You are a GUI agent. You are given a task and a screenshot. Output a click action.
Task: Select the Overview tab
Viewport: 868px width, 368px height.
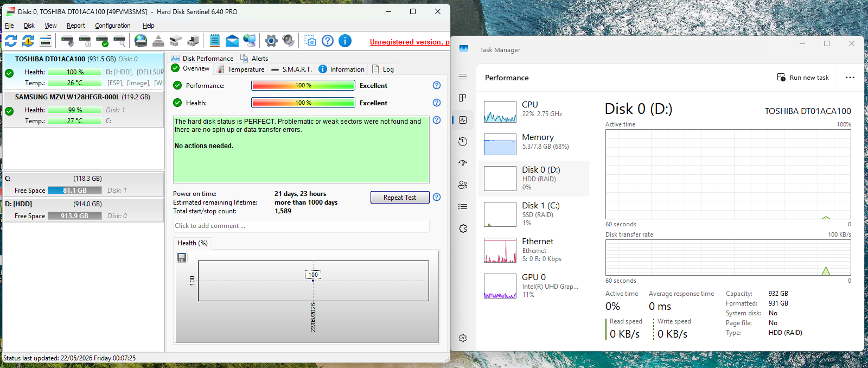point(190,68)
